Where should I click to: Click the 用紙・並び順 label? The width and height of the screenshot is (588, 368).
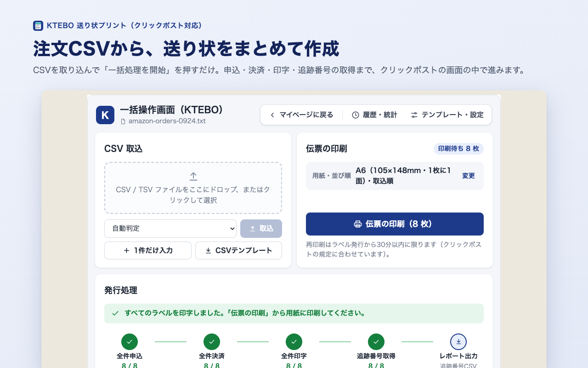(x=332, y=176)
